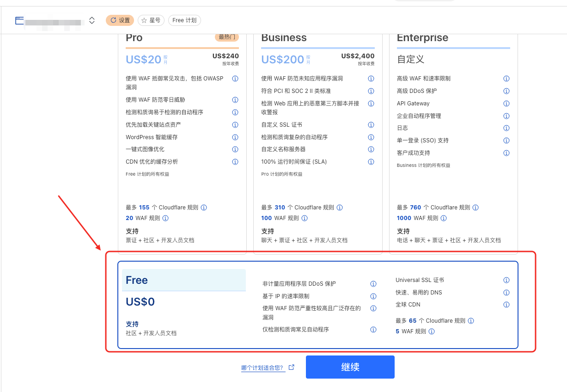567x392 pixels.
Task: Select the Business plan heading
Action: [284, 38]
